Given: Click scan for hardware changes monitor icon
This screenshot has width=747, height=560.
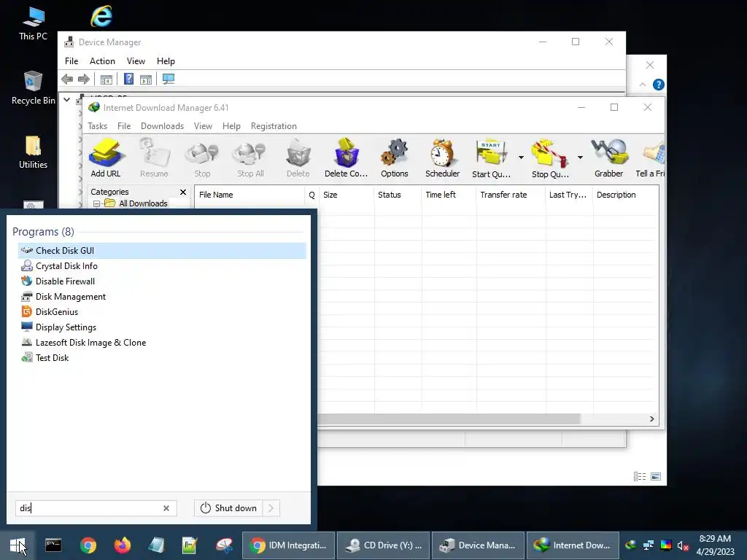Looking at the screenshot, I should [x=169, y=79].
